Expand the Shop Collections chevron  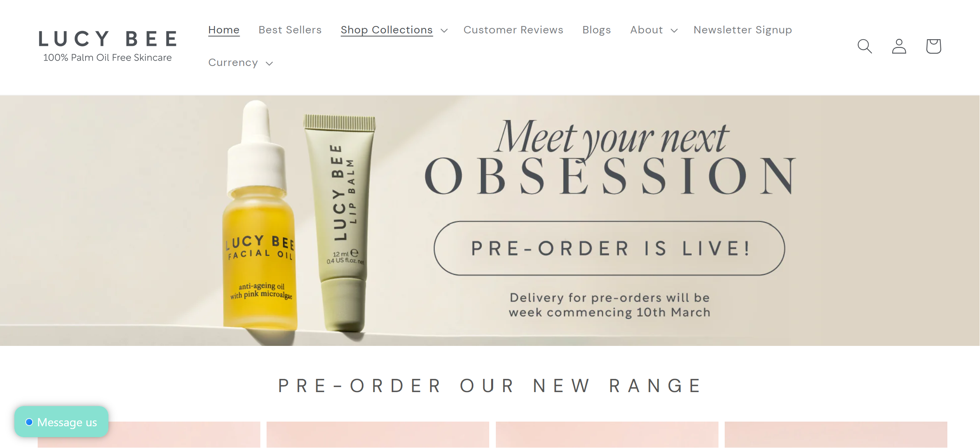(x=444, y=30)
